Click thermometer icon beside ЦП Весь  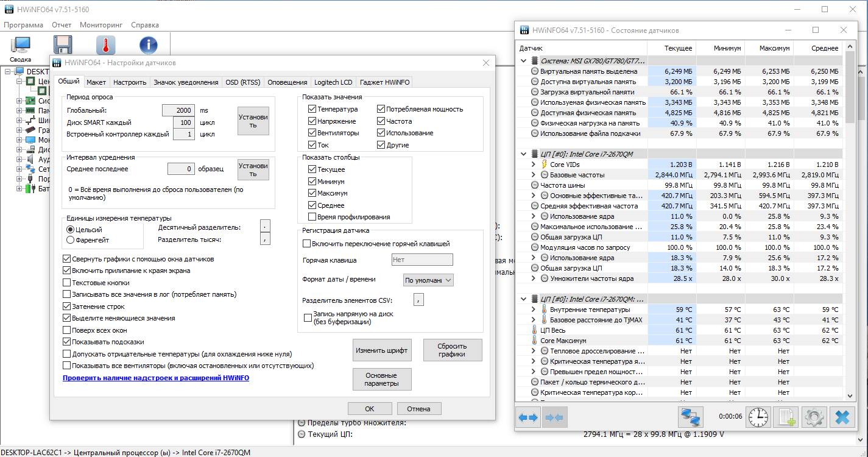pos(534,330)
